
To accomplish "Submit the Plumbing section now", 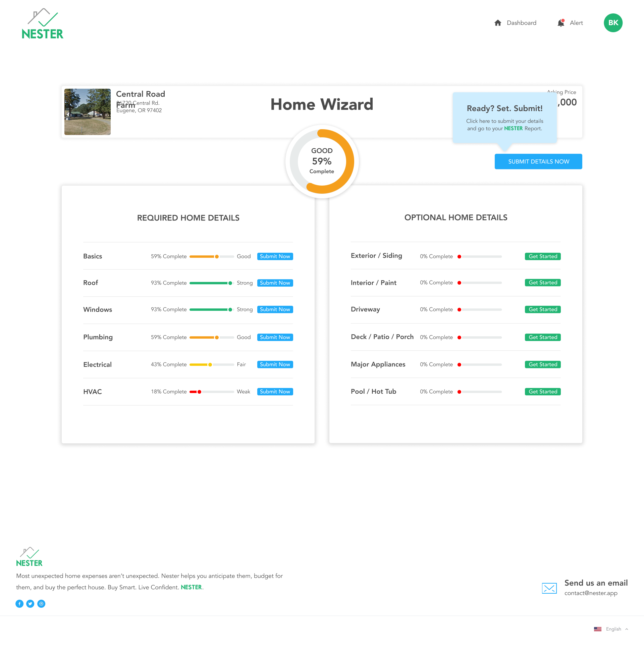I will coord(275,337).
